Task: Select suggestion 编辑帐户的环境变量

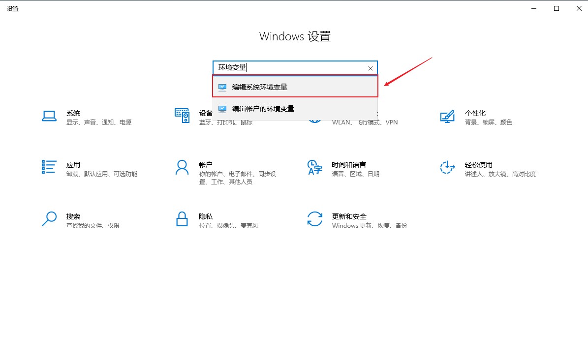Action: (295, 109)
